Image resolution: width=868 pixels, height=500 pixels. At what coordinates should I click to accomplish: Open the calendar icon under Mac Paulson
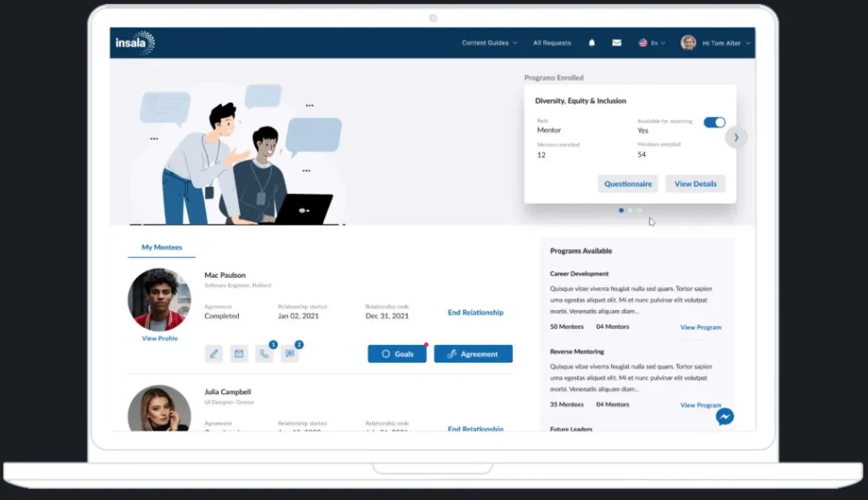coord(240,353)
